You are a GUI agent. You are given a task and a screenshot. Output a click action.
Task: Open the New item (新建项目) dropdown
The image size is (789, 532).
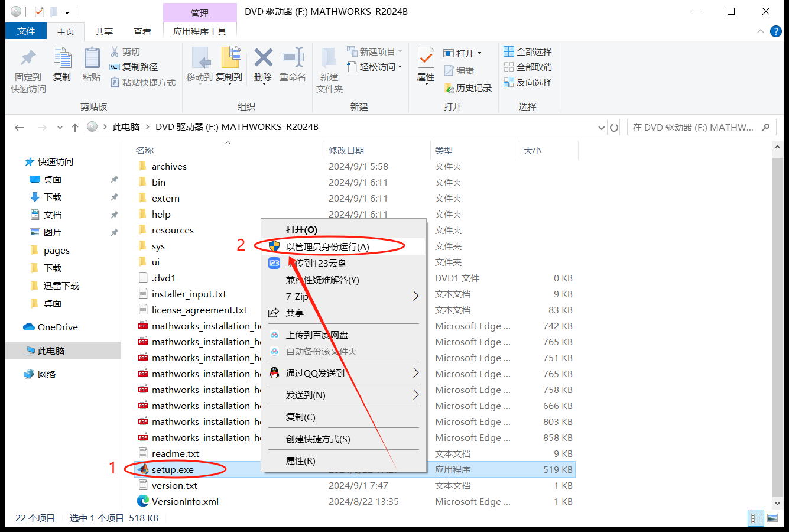click(x=375, y=51)
